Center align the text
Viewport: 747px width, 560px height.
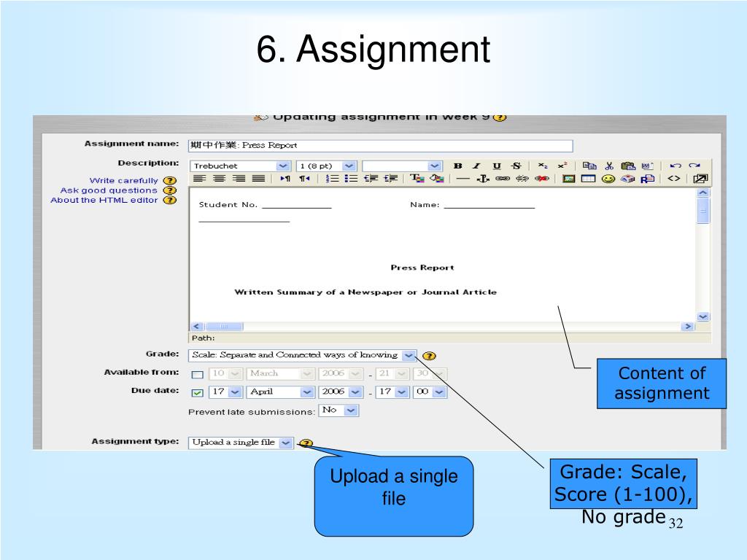[x=219, y=179]
